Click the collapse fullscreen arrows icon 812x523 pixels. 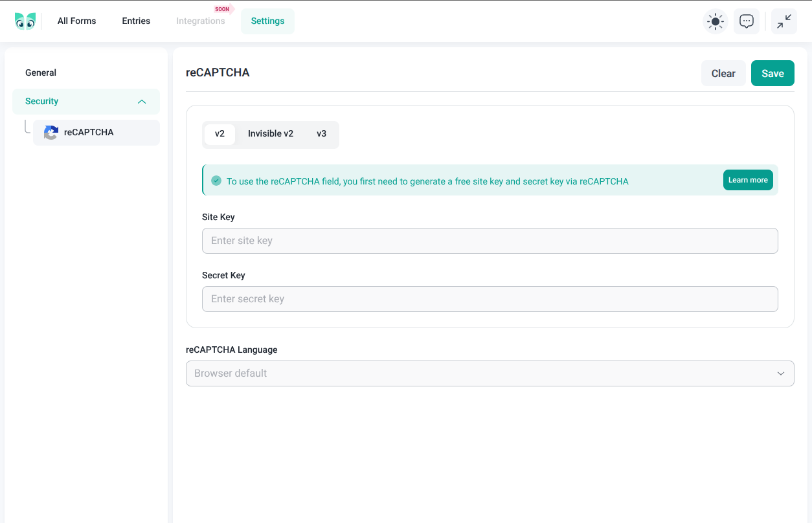coord(784,21)
